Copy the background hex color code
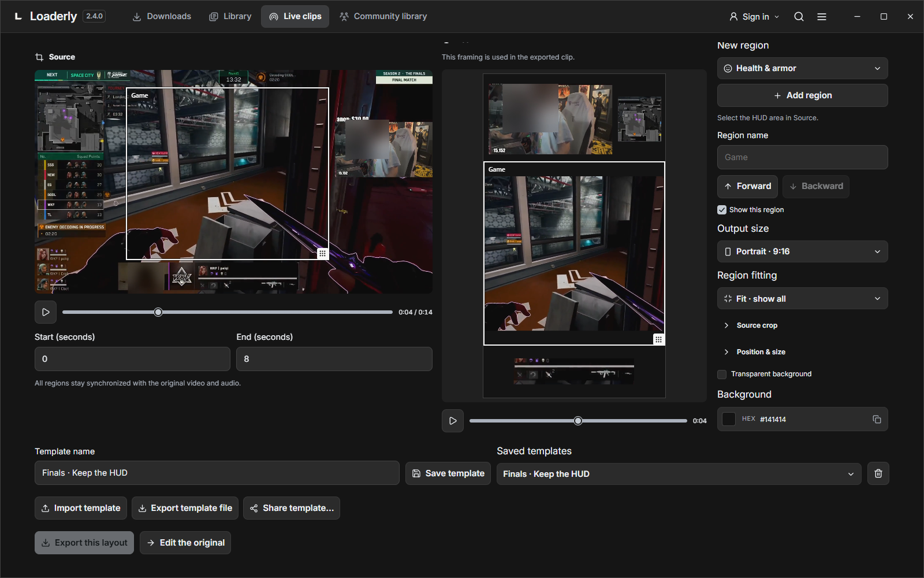Screen dimensions: 924x578 877,419
